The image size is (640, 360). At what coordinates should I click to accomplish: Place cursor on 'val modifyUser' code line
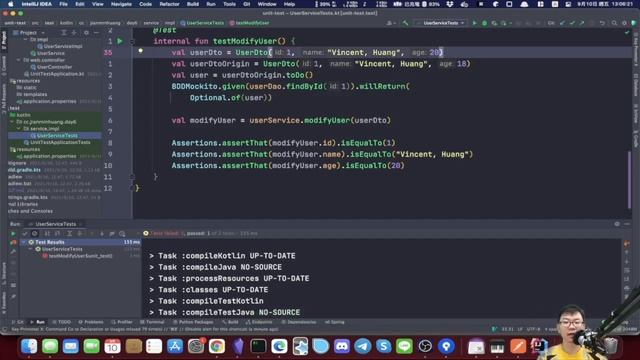[281, 120]
